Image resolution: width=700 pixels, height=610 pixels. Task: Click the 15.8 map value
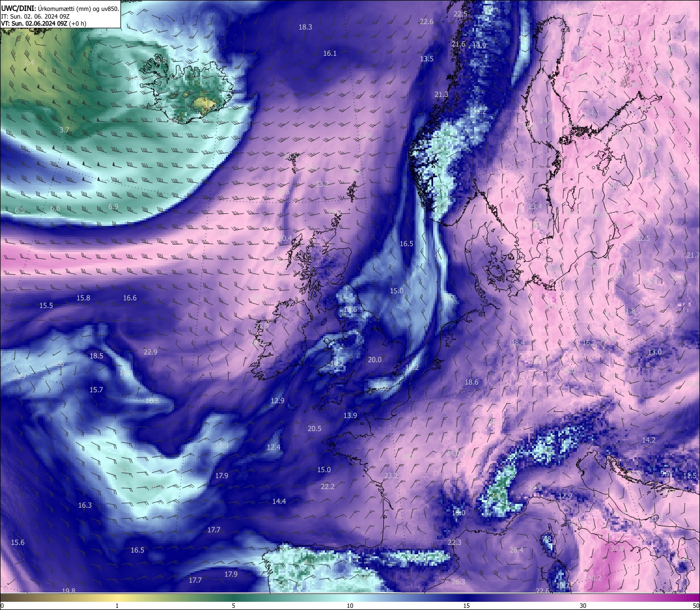[x=83, y=298]
